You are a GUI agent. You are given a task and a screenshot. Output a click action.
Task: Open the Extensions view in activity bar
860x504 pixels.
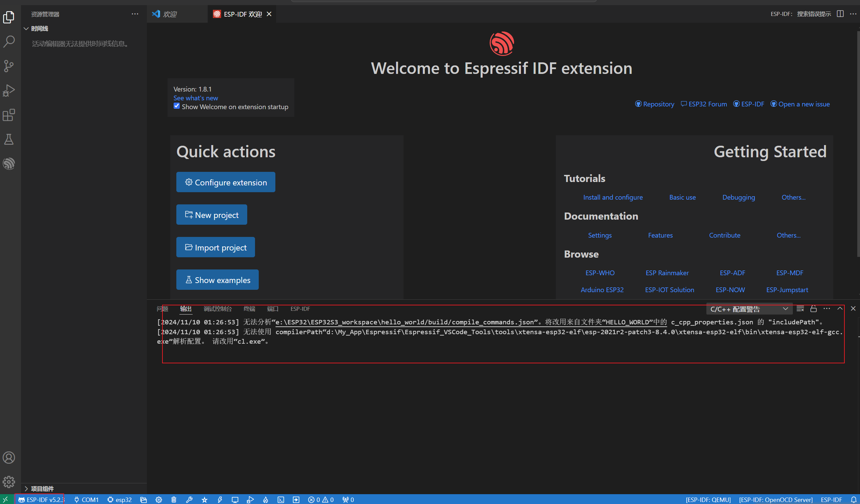(x=9, y=115)
